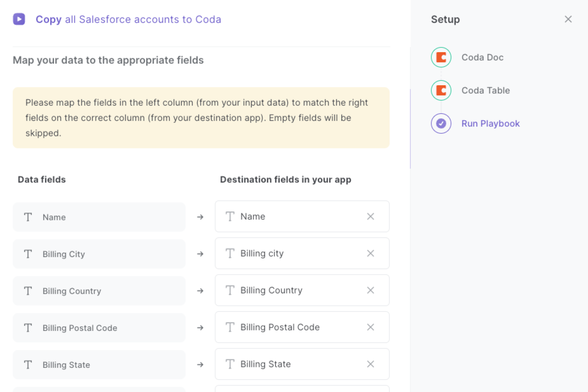Open the Coda Table setup step

click(486, 90)
